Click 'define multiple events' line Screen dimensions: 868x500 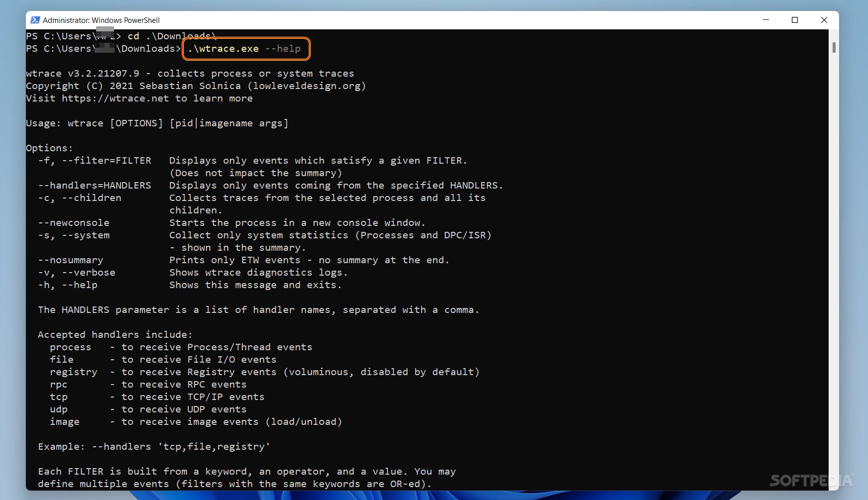pyautogui.click(x=235, y=484)
